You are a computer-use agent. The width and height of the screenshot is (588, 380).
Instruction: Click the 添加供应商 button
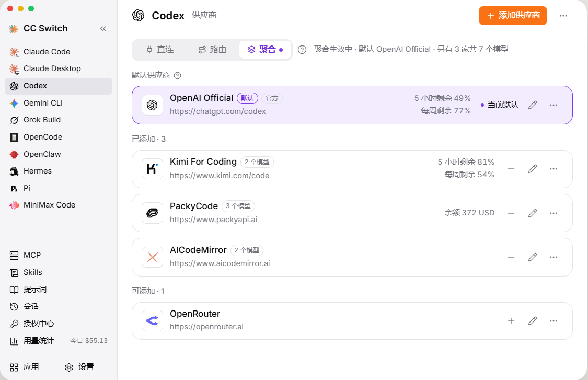point(513,16)
